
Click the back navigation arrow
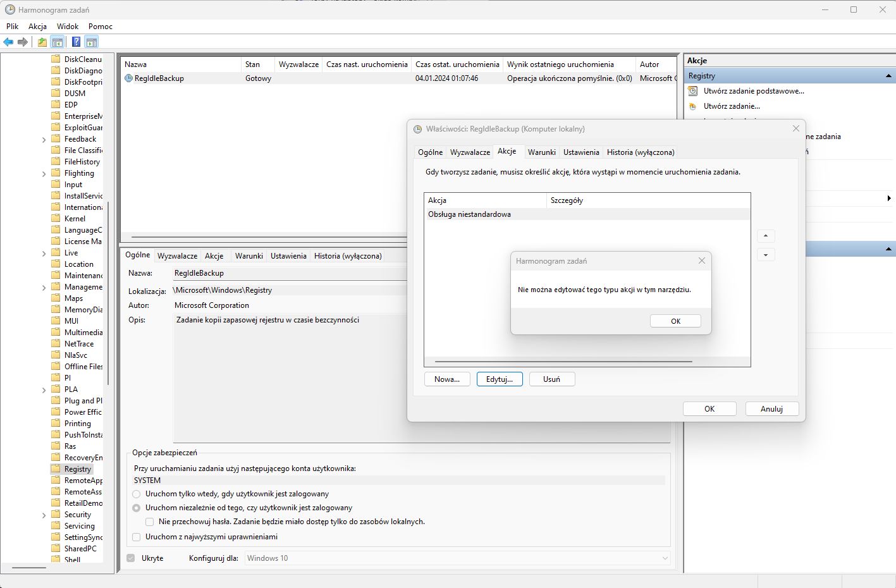(x=8, y=42)
